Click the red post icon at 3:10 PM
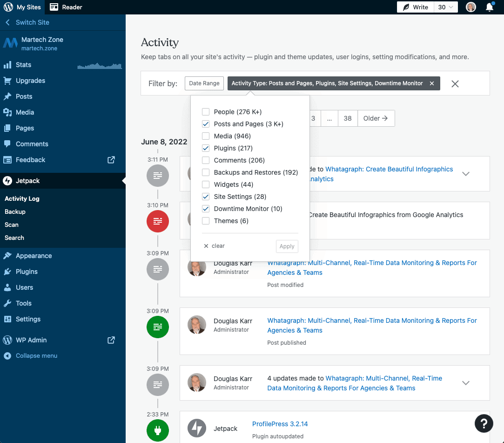Viewport: 504px width, 443px height. pos(158,221)
